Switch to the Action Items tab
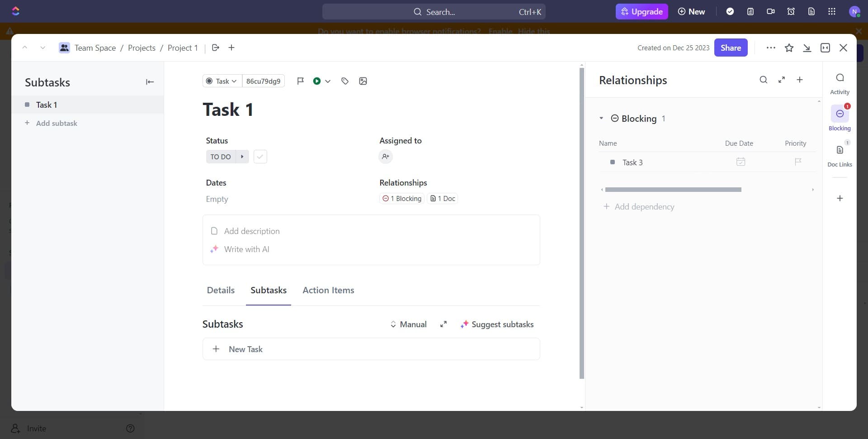Image resolution: width=868 pixels, height=439 pixels. coord(328,291)
